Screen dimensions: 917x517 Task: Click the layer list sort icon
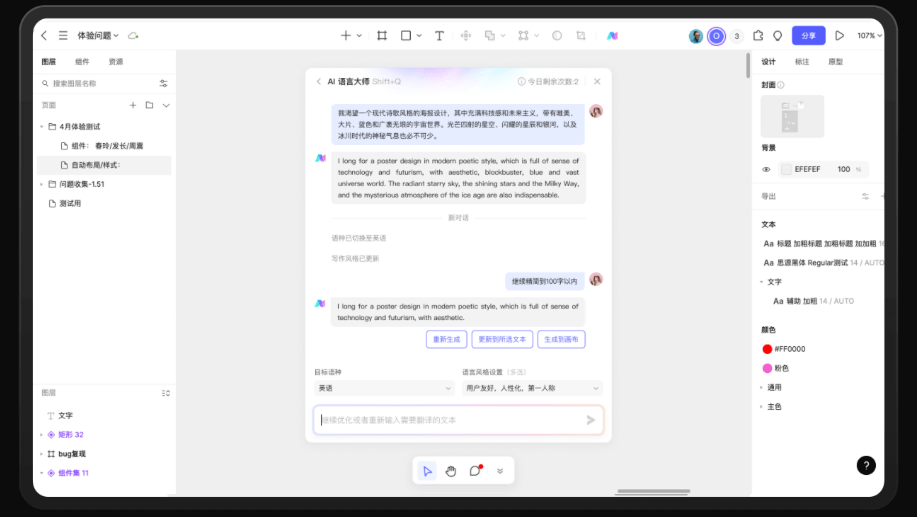pyautogui.click(x=166, y=393)
